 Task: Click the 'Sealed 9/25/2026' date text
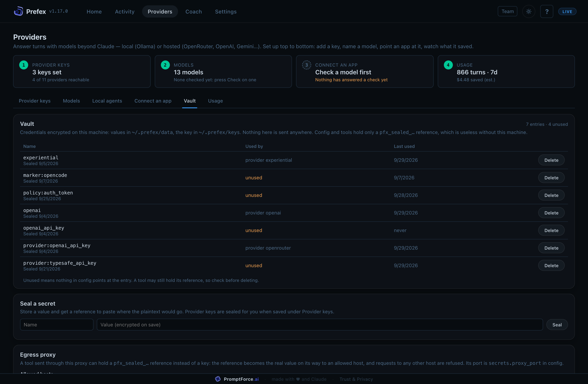(42, 199)
